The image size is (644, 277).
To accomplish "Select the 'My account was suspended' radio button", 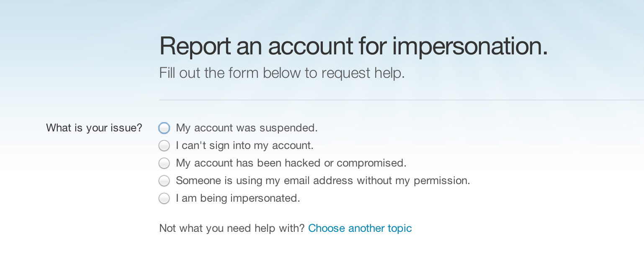I will tap(164, 128).
